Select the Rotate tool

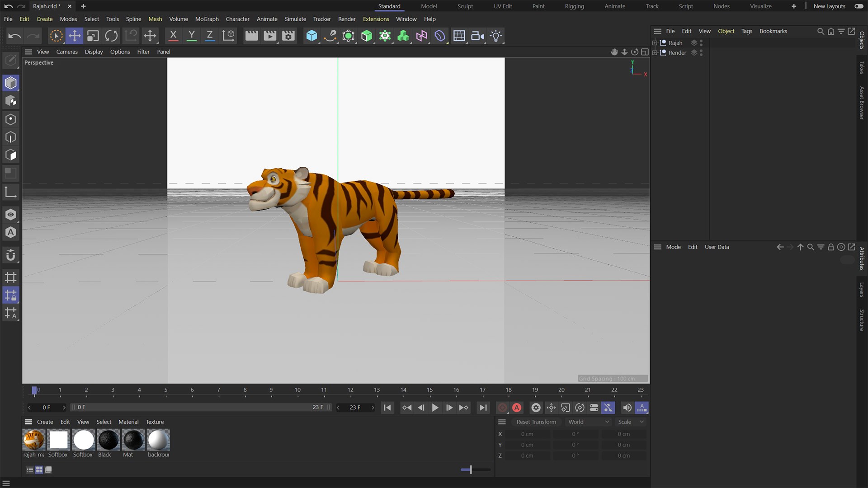[111, 36]
